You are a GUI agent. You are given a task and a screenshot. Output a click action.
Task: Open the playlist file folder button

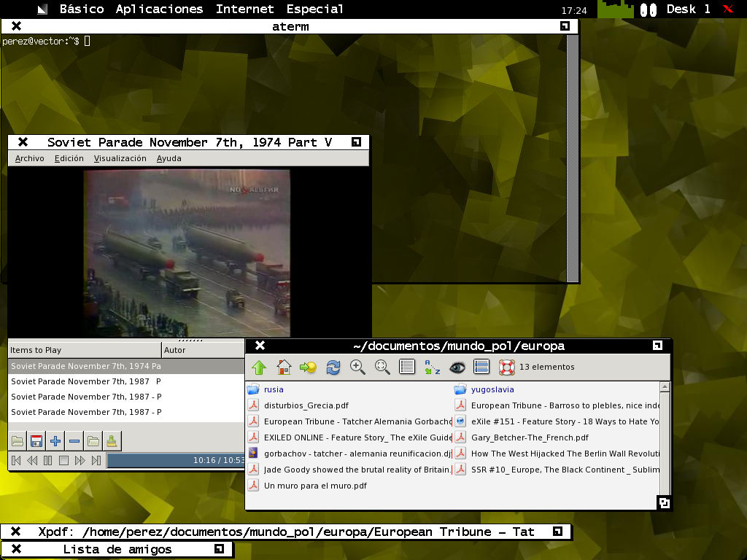click(18, 441)
